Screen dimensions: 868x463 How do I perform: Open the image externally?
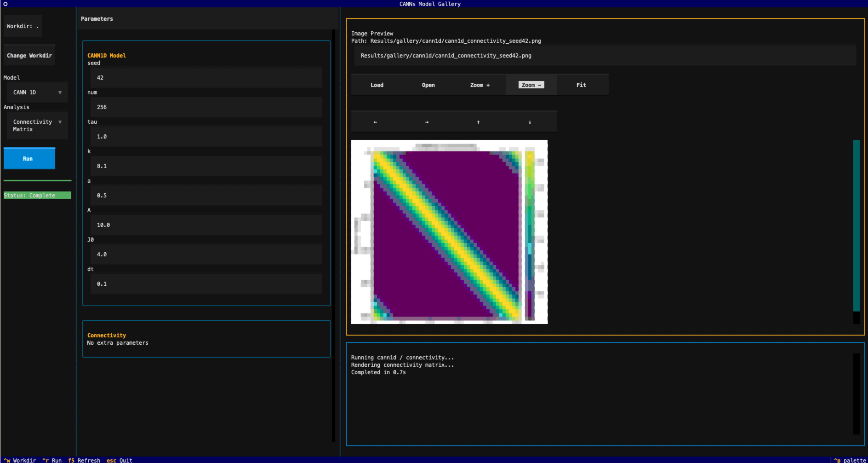click(x=428, y=85)
